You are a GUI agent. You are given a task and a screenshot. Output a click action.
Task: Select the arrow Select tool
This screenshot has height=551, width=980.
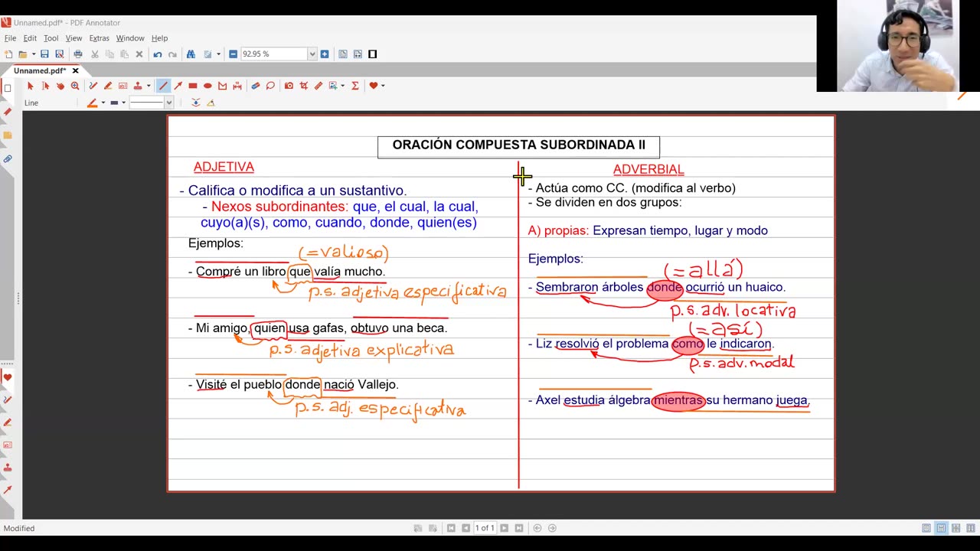tap(31, 86)
